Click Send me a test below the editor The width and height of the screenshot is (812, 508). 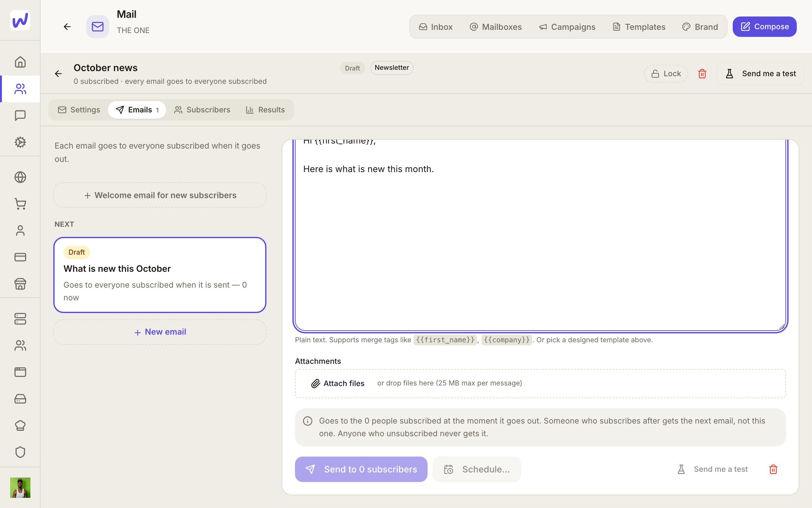713,469
